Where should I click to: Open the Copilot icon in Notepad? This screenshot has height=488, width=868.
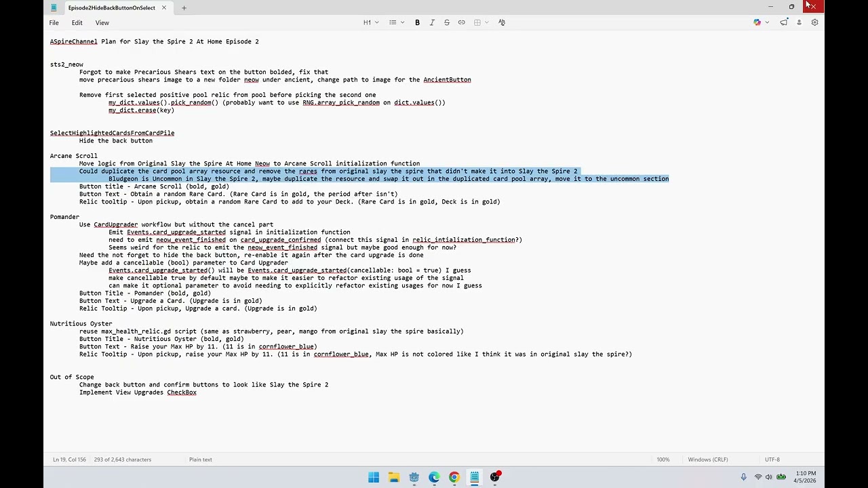click(x=757, y=22)
